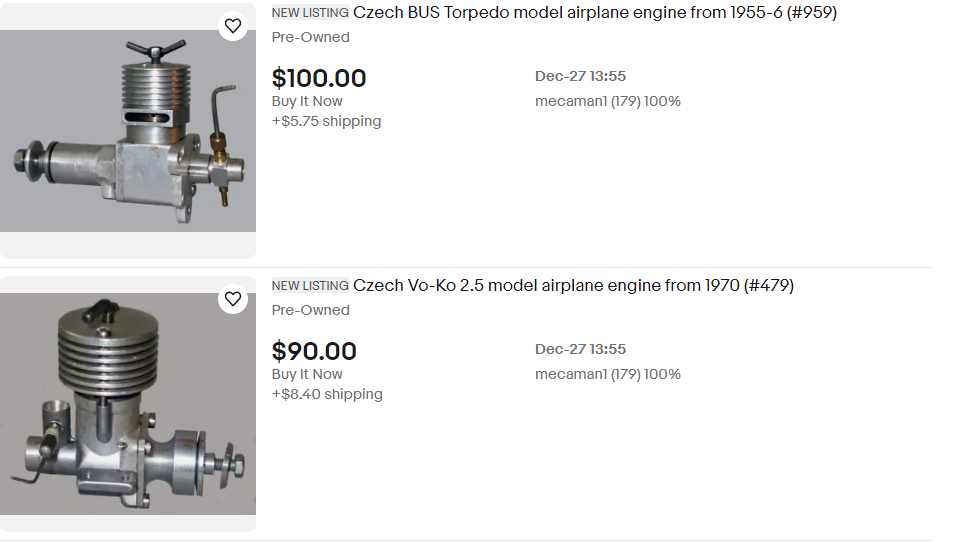
Task: Click the +$5.75 shipping text
Action: (326, 121)
